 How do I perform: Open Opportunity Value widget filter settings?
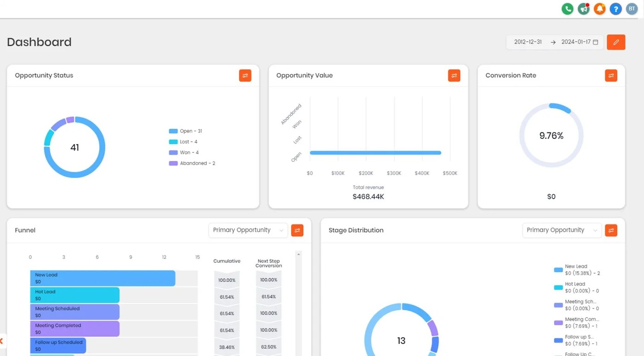454,75
